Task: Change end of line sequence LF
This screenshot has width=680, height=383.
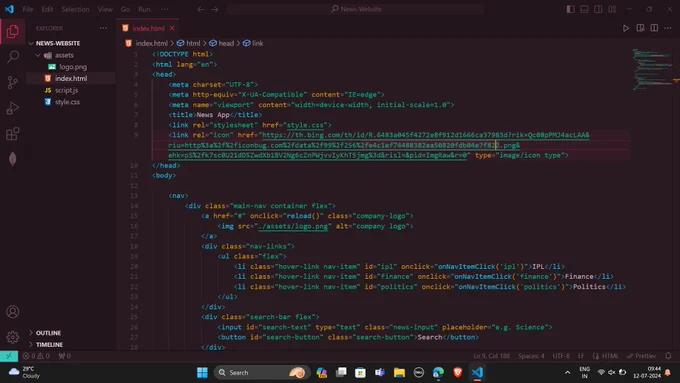Action: pos(581,356)
